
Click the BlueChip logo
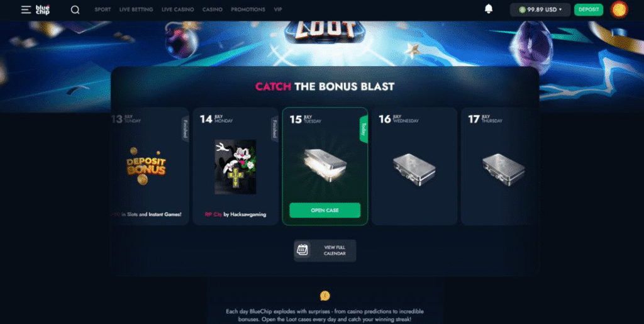tap(43, 9)
